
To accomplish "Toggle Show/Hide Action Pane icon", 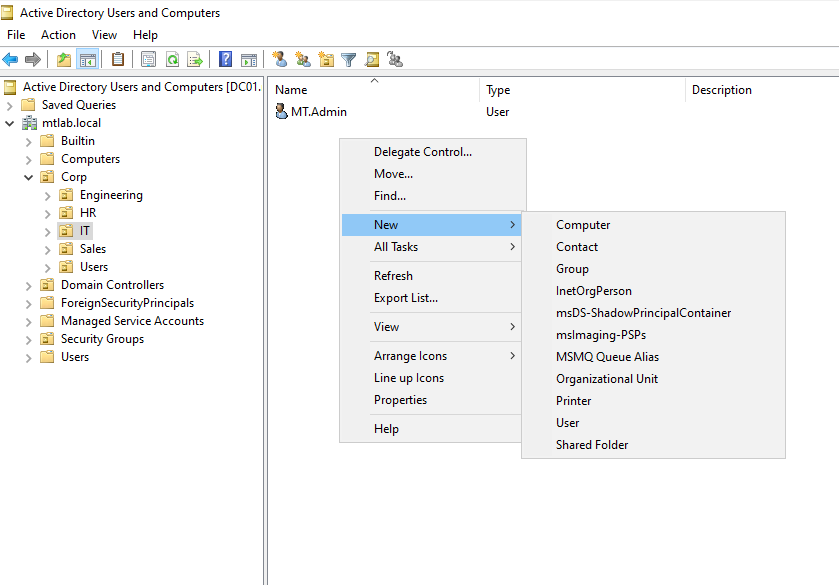I will tap(249, 59).
